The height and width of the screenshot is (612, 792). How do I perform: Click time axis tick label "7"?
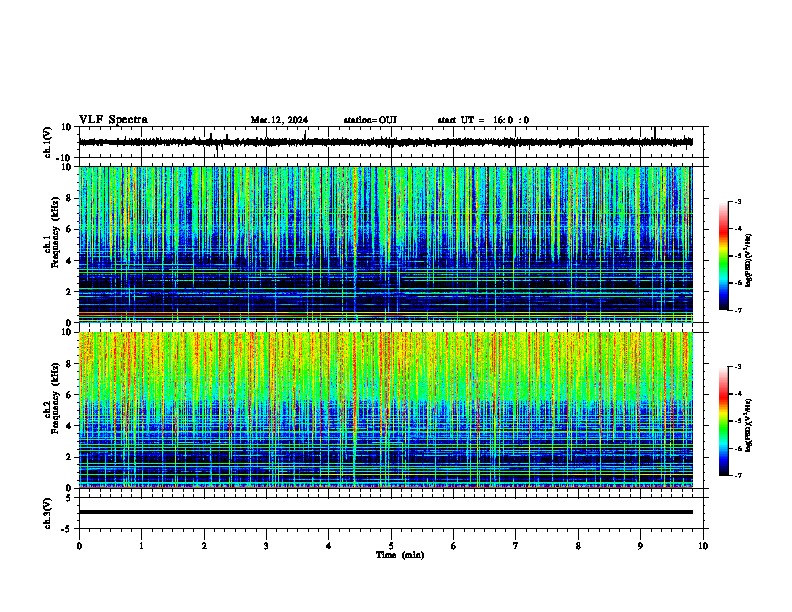pyautogui.click(x=516, y=546)
